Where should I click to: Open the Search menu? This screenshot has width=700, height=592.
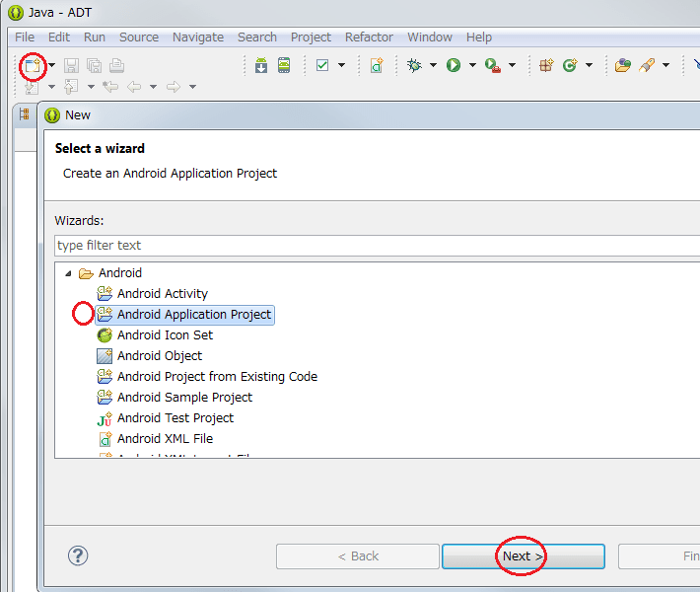point(257,37)
